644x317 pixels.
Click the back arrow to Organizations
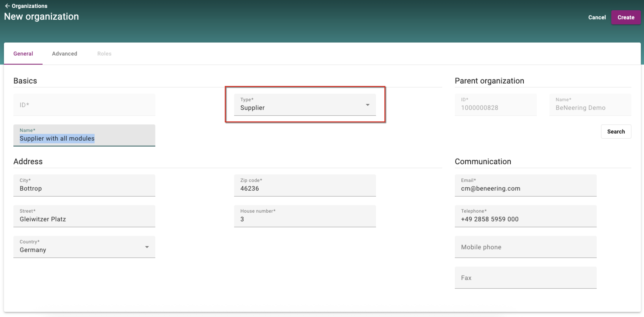[x=7, y=6]
